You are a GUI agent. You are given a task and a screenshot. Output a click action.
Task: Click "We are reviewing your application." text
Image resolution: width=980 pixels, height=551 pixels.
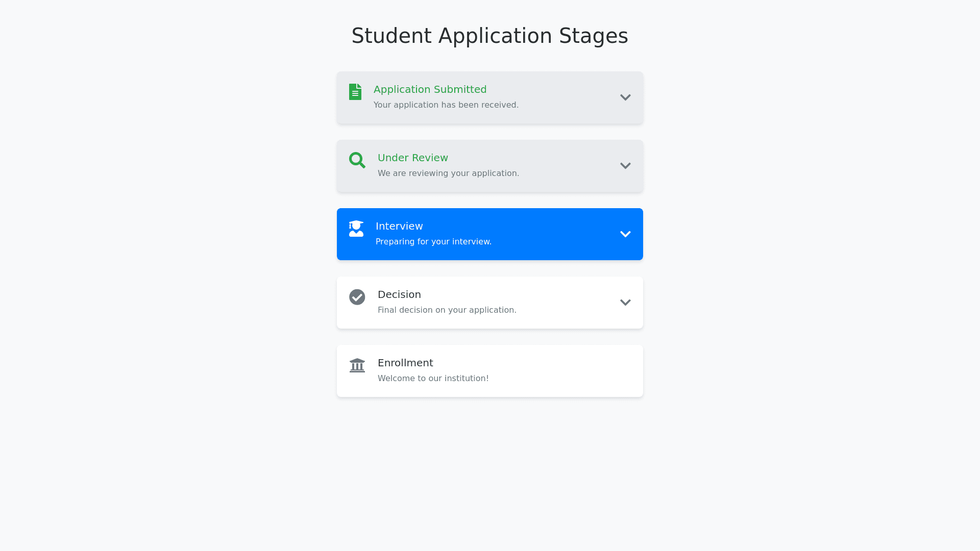click(448, 173)
